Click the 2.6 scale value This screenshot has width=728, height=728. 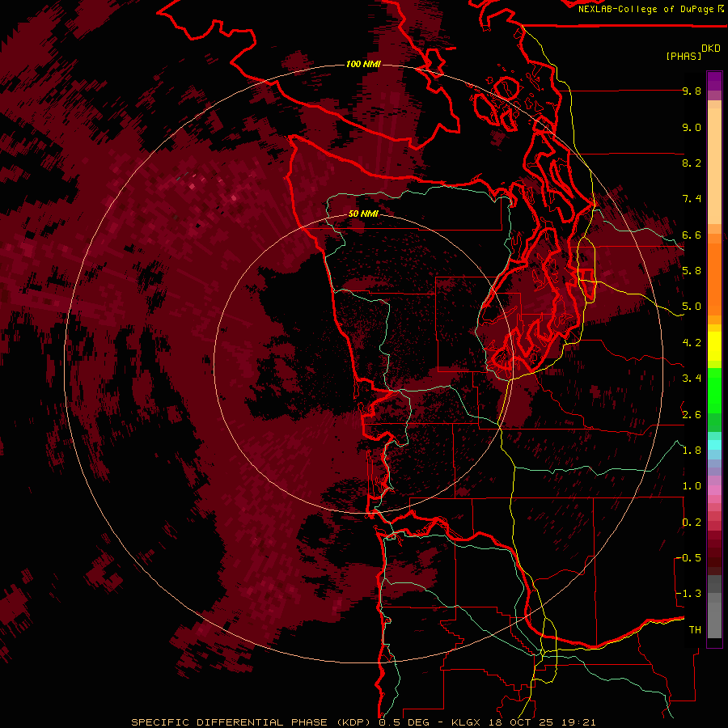692,415
